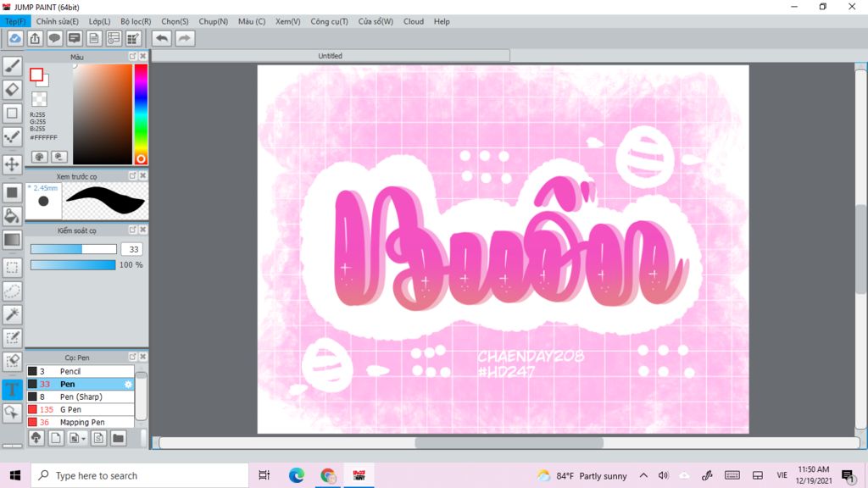Open the Tệp(F) menu
This screenshot has height=488, width=868.
(15, 21)
